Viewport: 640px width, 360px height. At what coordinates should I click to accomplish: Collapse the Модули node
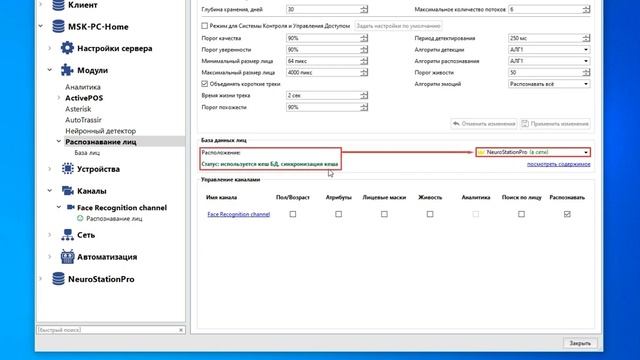point(50,70)
